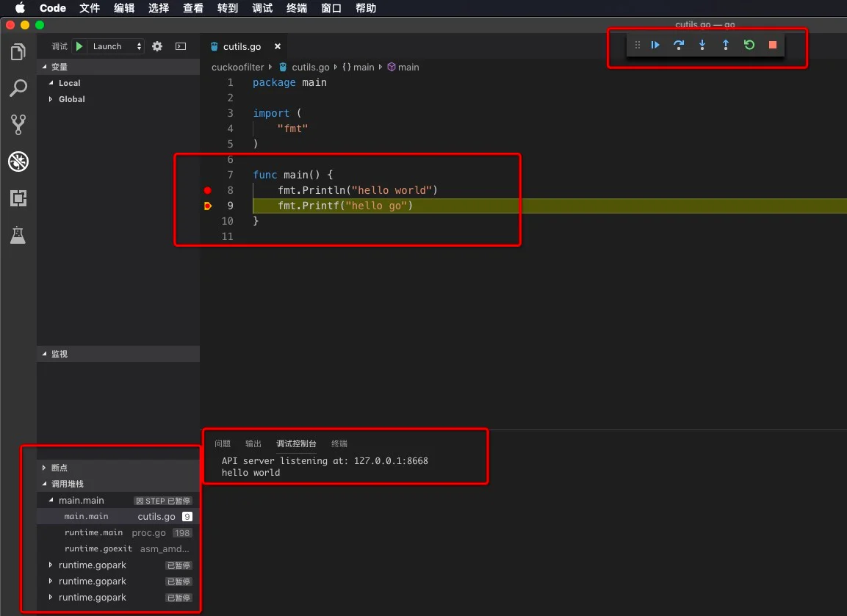This screenshot has width=847, height=616.
Task: Toggle the breakpoint on line 8
Action: pyautogui.click(x=208, y=191)
